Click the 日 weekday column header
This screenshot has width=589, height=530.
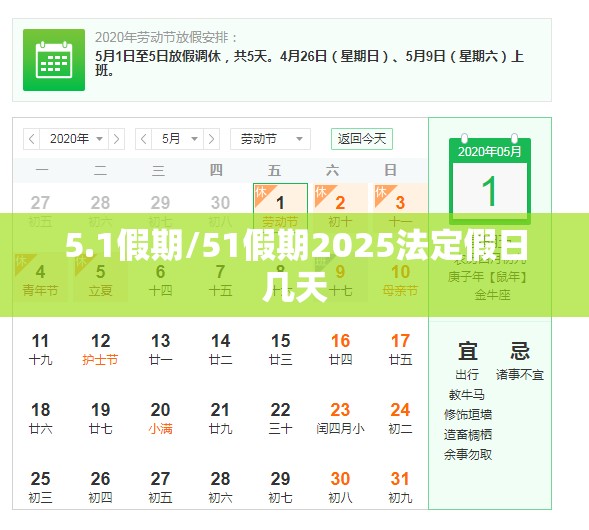[391, 171]
